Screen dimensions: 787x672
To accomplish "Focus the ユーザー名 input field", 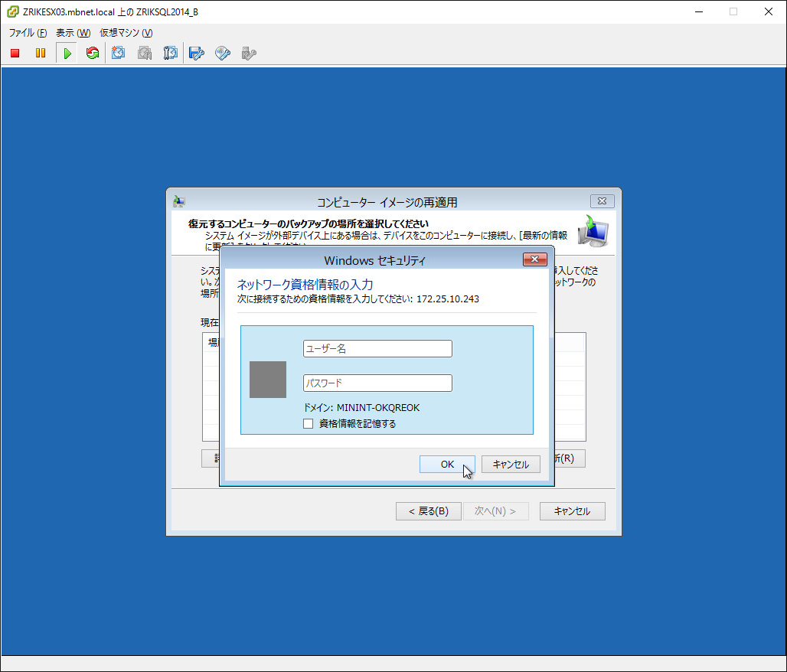I will (377, 349).
